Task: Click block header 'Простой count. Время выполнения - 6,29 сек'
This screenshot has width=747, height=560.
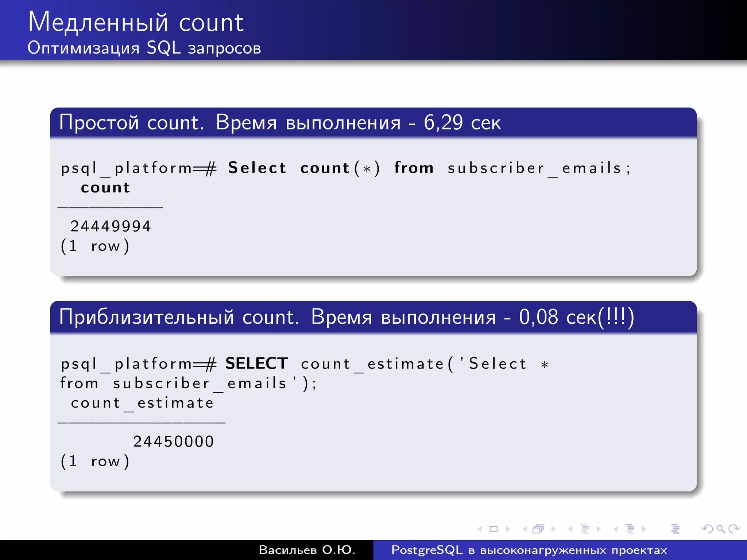Action: (x=280, y=122)
